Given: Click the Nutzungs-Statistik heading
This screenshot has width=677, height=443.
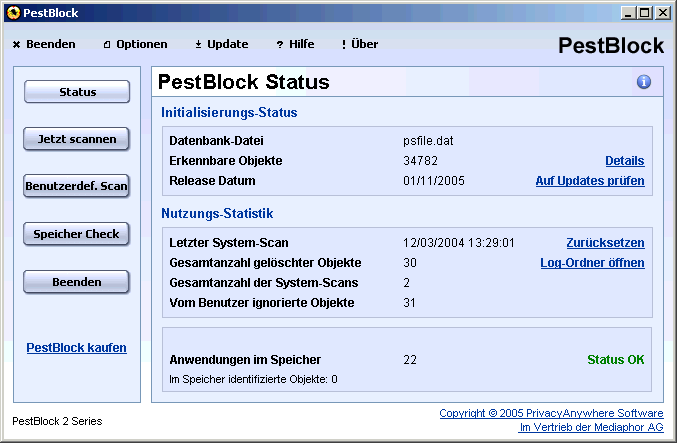Looking at the screenshot, I should (x=217, y=213).
